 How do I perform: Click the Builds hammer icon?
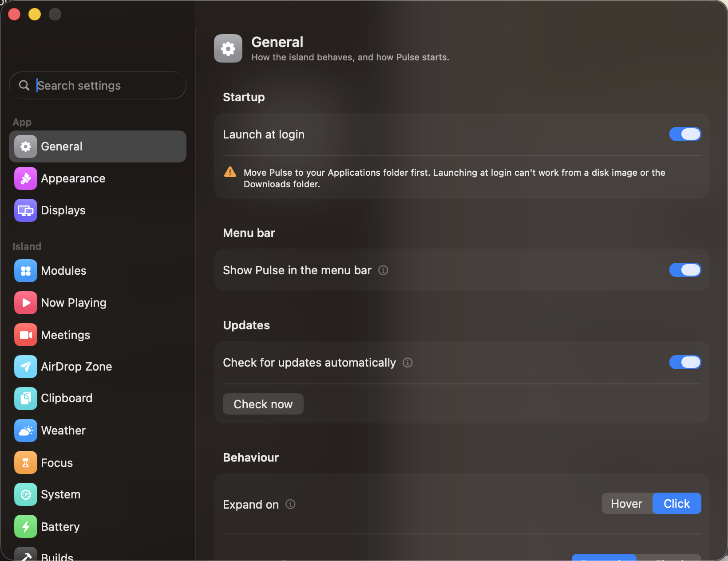pos(26,554)
